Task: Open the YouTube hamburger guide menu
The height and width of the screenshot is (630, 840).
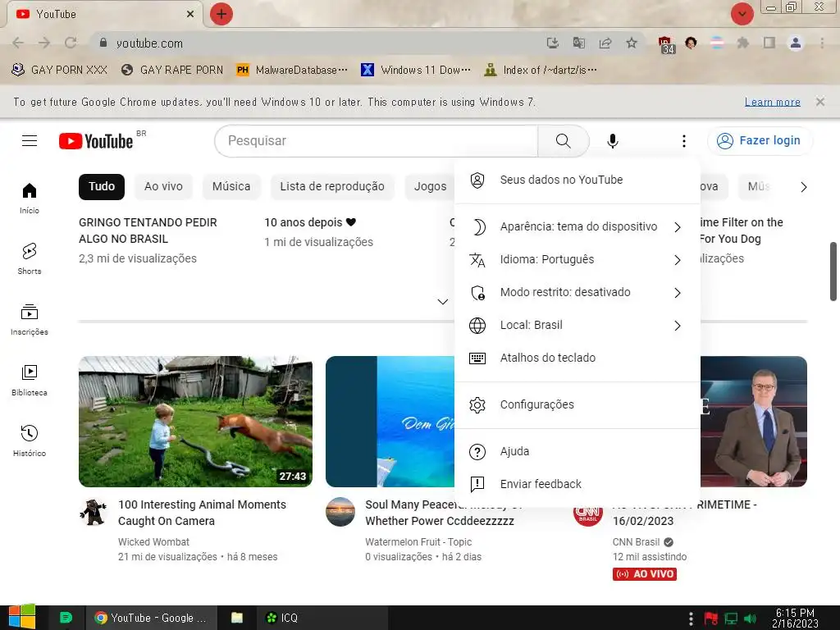Action: point(30,141)
